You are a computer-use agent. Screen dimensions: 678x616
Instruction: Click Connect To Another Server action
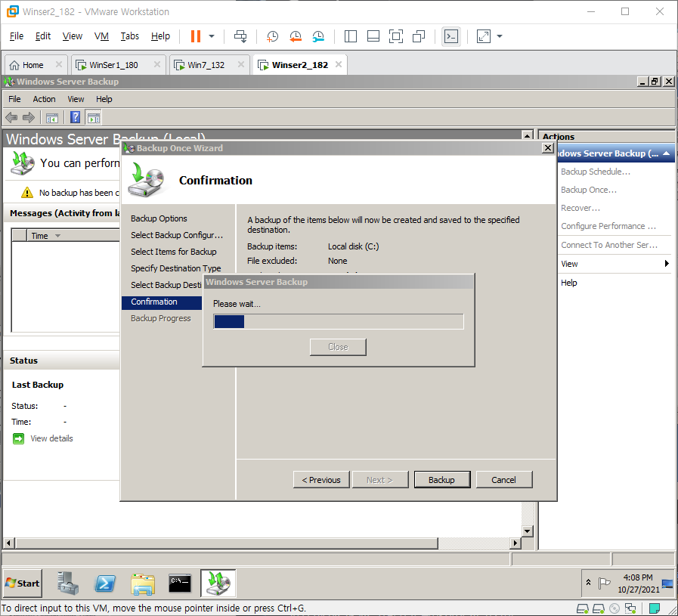pos(609,245)
